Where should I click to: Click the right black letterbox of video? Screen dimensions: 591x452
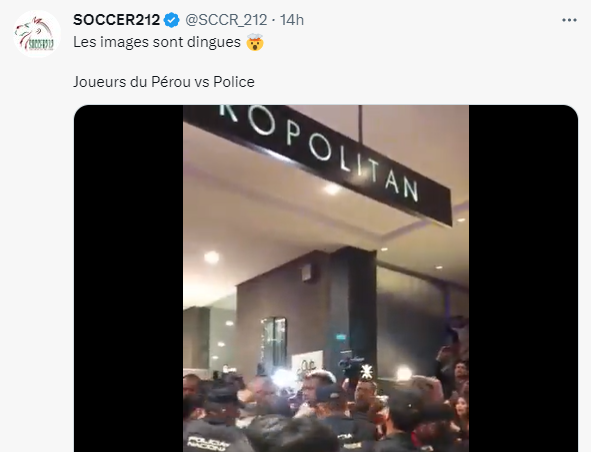click(523, 278)
